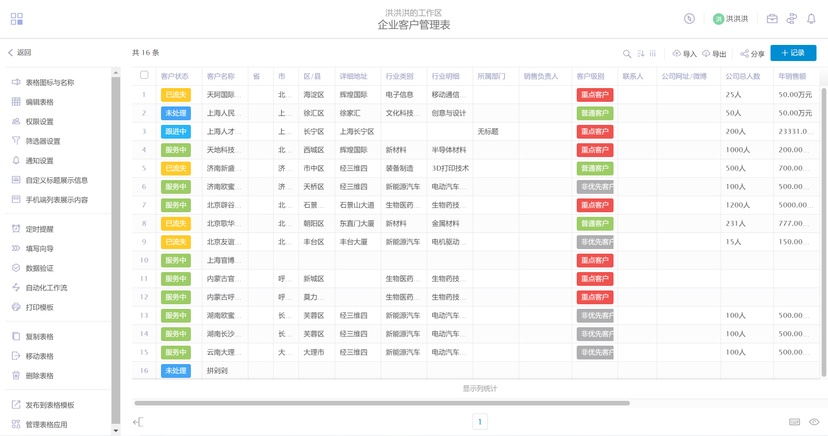Click the 东直门大厦 address cell
The height and width of the screenshot is (436, 828).
point(357,224)
